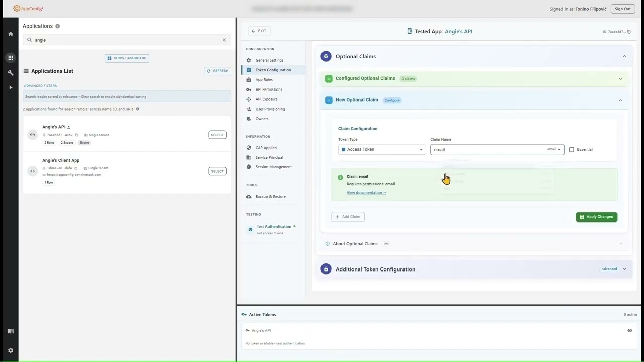The image size is (644, 362).
Task: Open View documentation link
Action: (x=366, y=193)
